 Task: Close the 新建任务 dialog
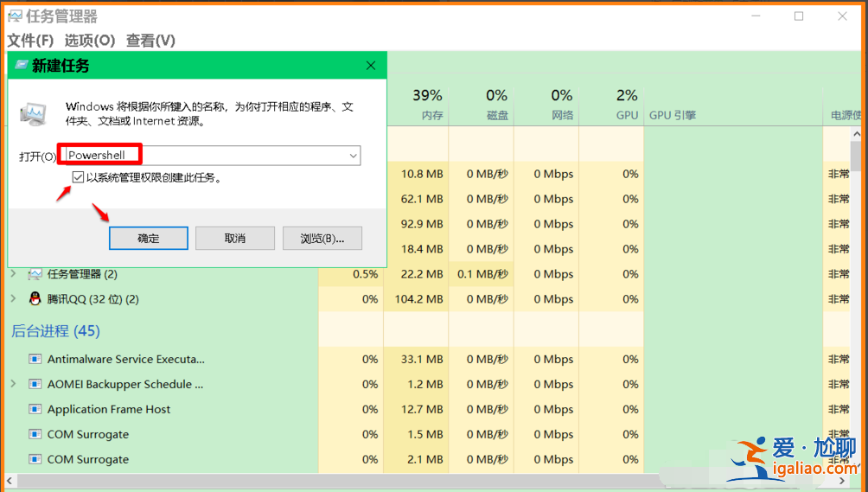click(x=371, y=66)
